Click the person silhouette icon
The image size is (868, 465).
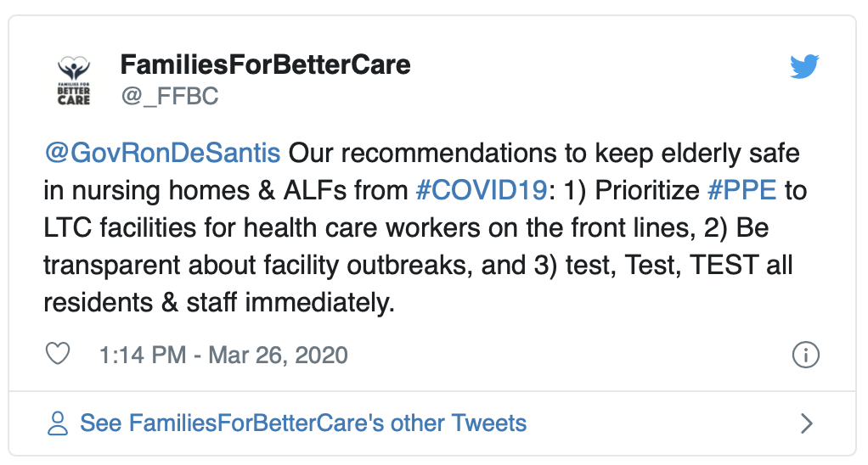pyautogui.click(x=58, y=423)
